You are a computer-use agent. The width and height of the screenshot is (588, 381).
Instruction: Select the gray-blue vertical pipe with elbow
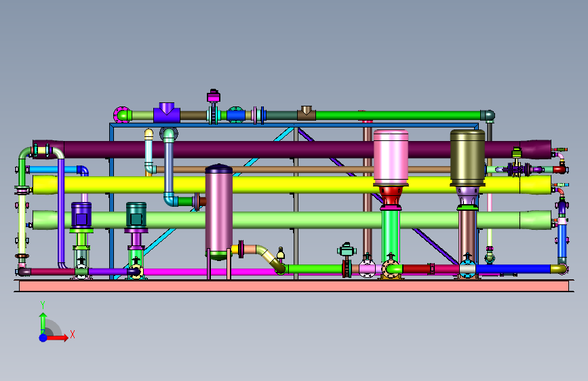(x=169, y=167)
